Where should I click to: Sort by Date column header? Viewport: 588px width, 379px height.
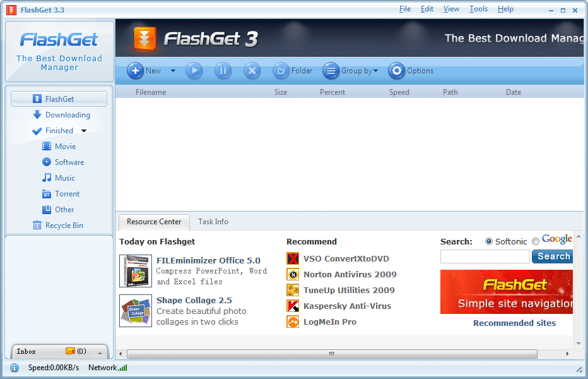click(x=514, y=92)
